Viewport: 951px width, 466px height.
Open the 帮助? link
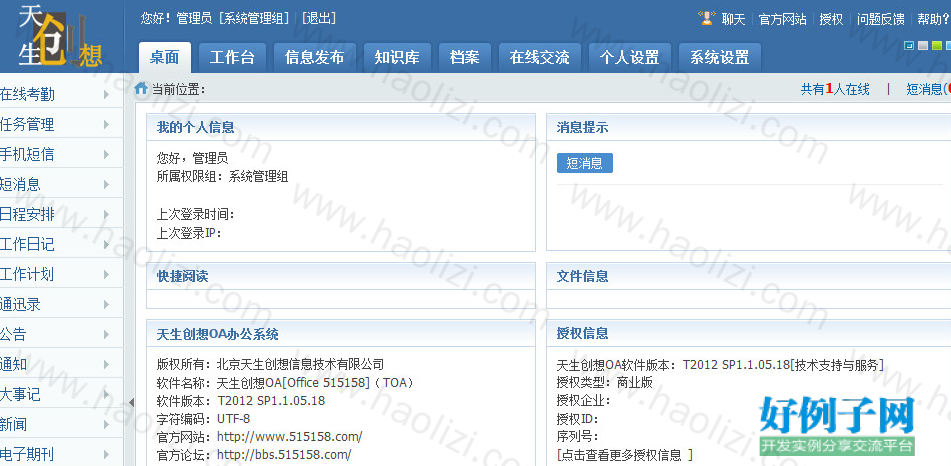tap(933, 19)
